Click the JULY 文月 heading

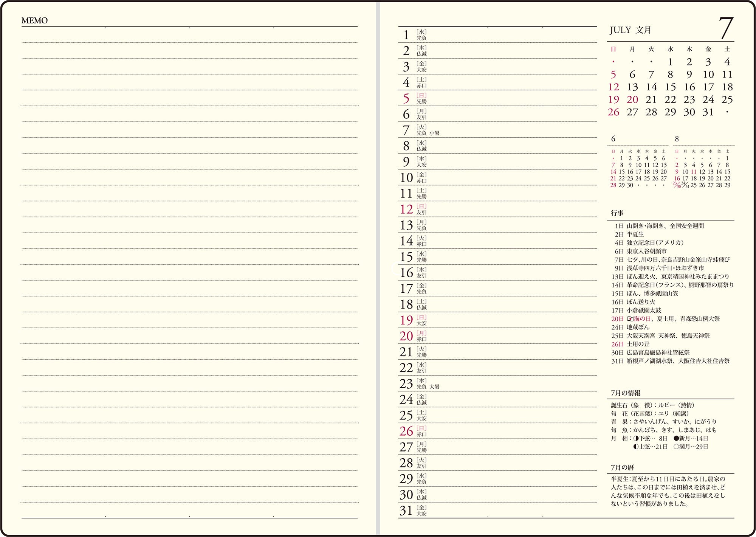click(630, 30)
